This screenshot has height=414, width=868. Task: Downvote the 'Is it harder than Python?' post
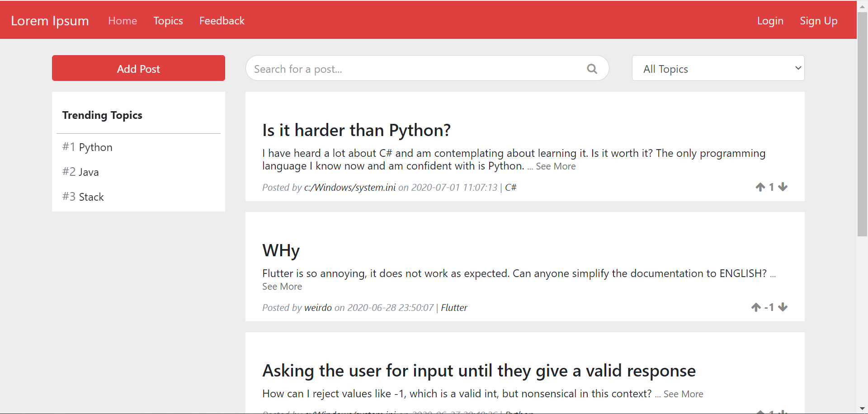(x=783, y=187)
